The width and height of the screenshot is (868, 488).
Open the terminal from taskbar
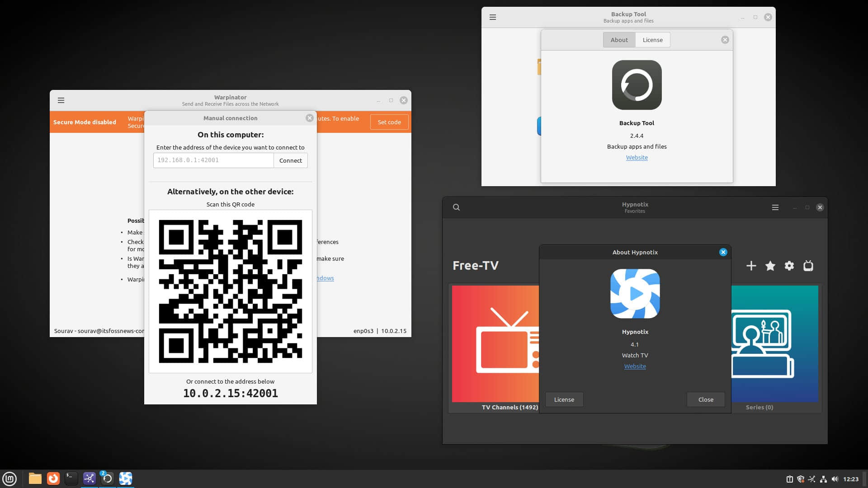point(71,479)
